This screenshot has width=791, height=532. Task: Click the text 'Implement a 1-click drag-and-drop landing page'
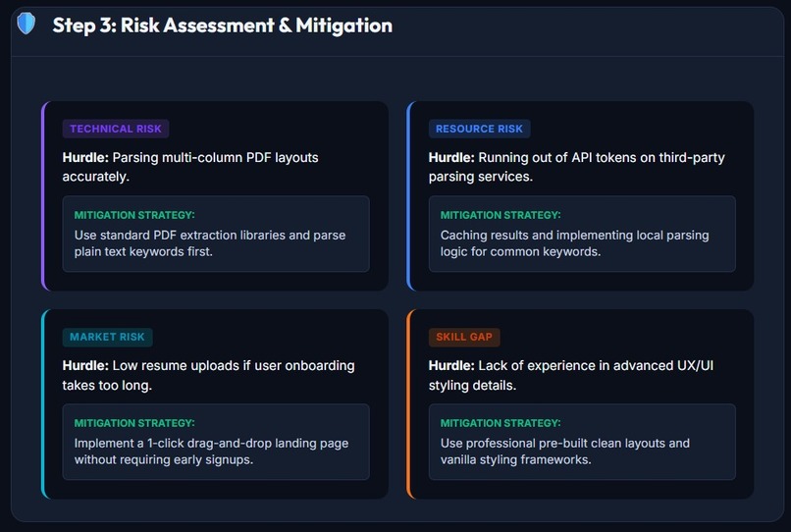211,443
